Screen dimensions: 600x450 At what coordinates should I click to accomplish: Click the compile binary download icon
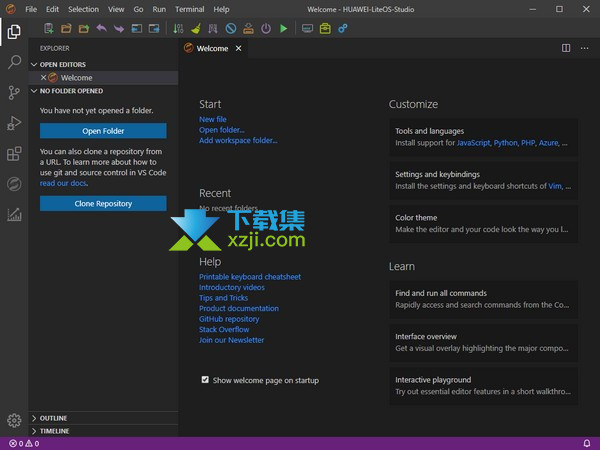point(178,28)
